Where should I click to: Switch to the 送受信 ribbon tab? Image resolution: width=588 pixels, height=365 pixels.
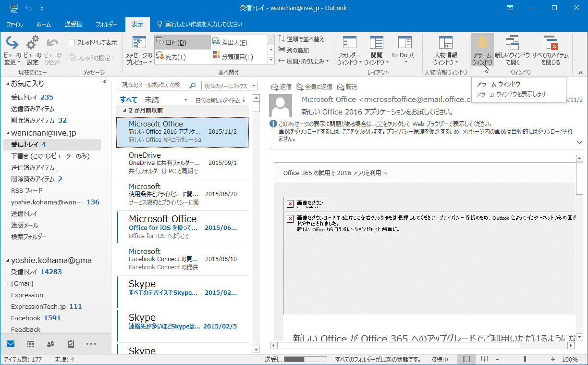[73, 24]
